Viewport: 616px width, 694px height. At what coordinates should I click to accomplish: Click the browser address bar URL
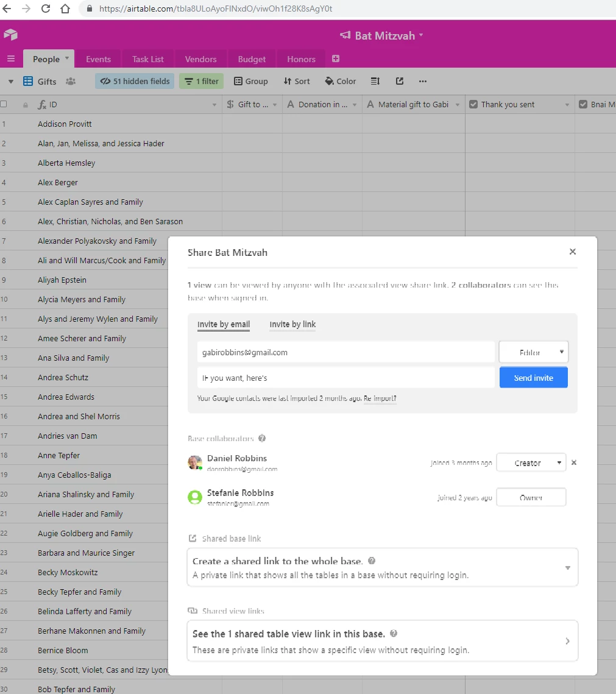216,9
